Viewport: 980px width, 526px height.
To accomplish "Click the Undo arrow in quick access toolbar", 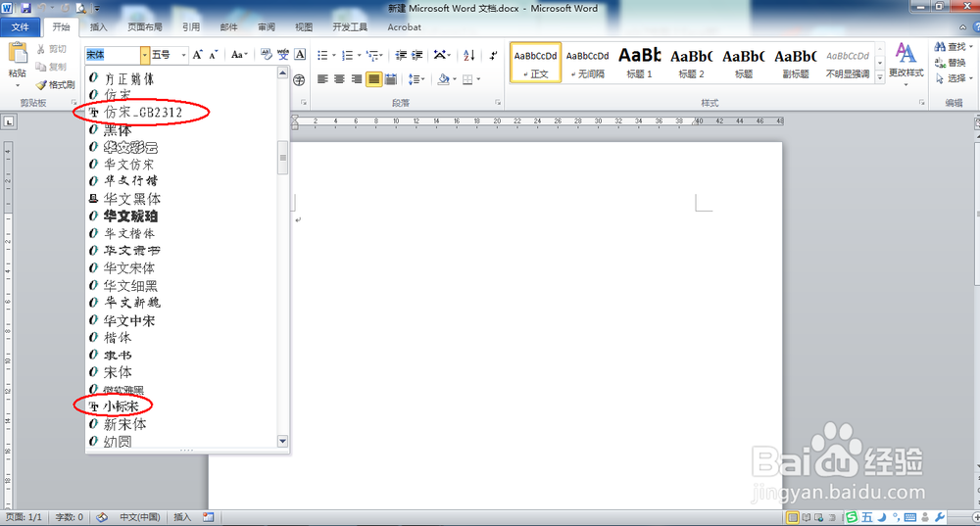I will point(43,8).
